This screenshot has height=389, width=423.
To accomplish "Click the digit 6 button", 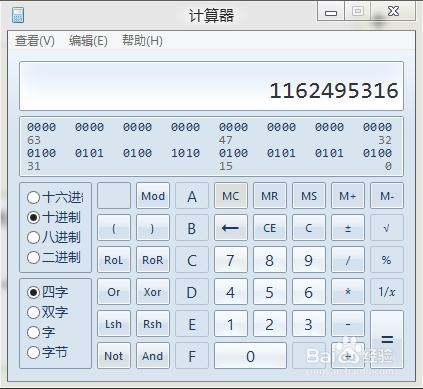I will (x=309, y=292).
